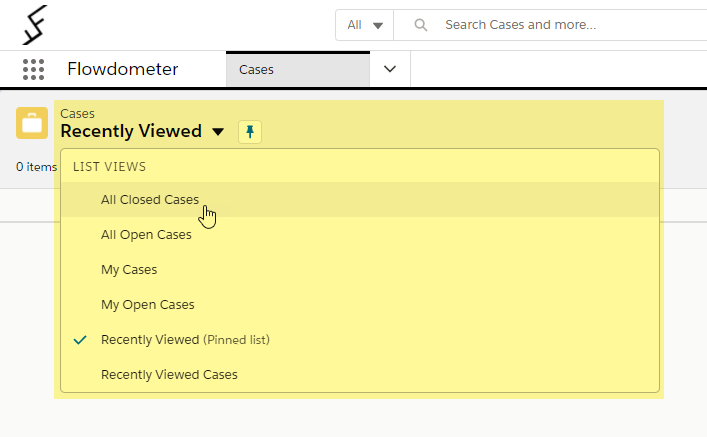Select All Open Cases list view
The height and width of the screenshot is (437, 707).
360,235
